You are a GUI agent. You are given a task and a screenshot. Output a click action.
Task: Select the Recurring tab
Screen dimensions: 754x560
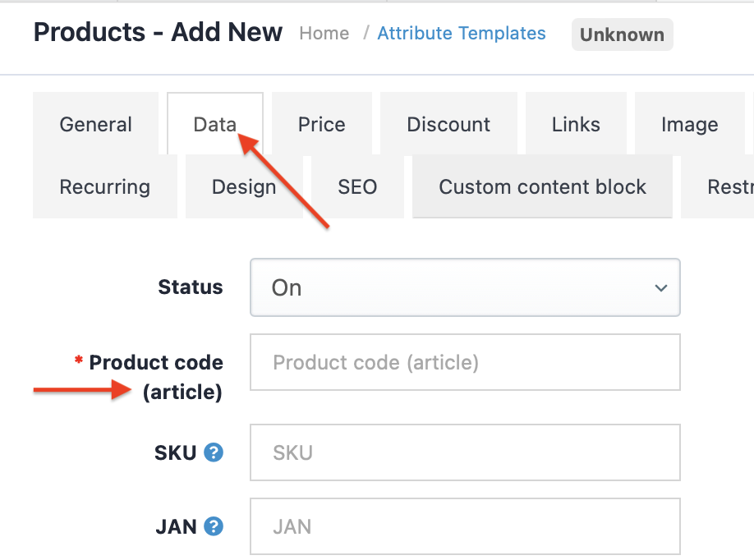tap(104, 187)
